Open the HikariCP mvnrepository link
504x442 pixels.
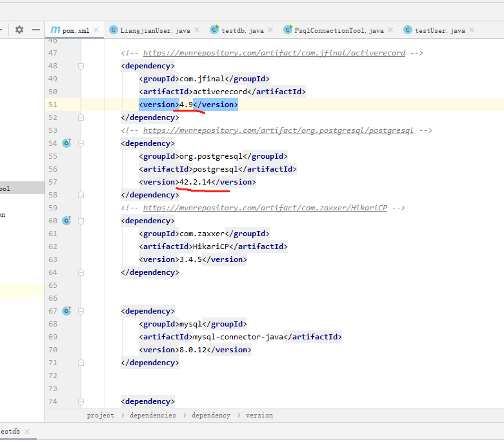coord(265,208)
